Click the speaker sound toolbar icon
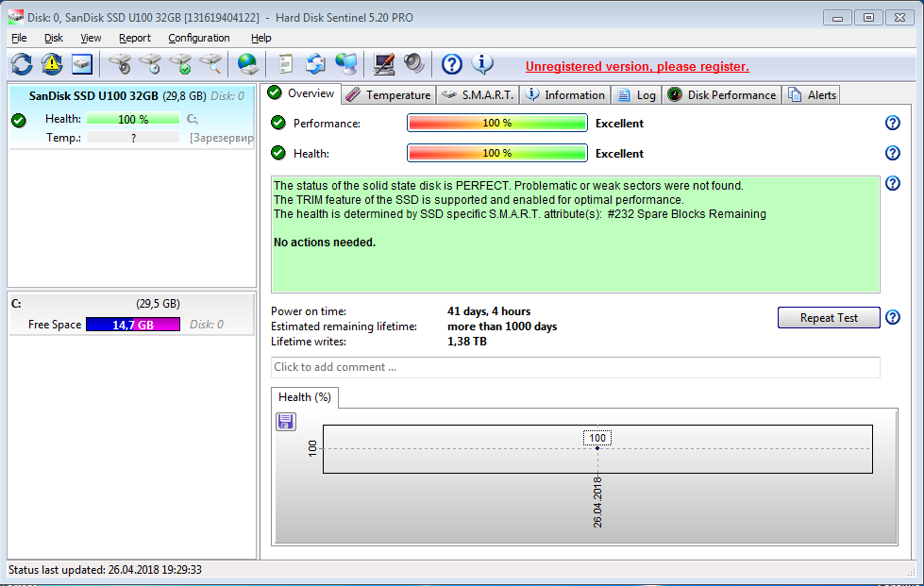 [414, 63]
